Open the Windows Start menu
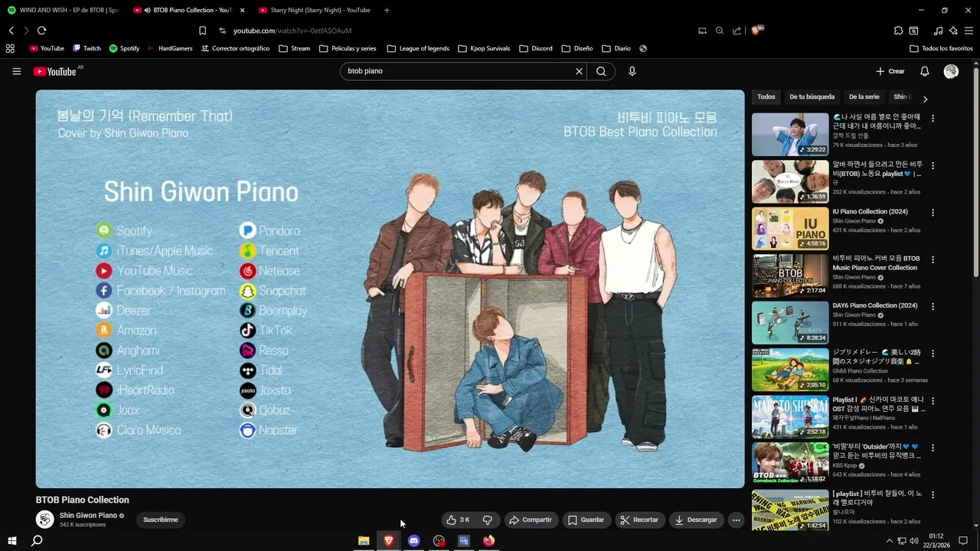Screen dimensions: 980x551 pyautogui.click(x=12, y=541)
